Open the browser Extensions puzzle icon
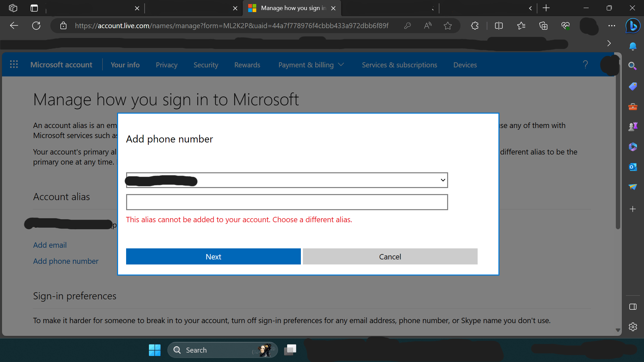This screenshot has height=362, width=644. (475, 26)
